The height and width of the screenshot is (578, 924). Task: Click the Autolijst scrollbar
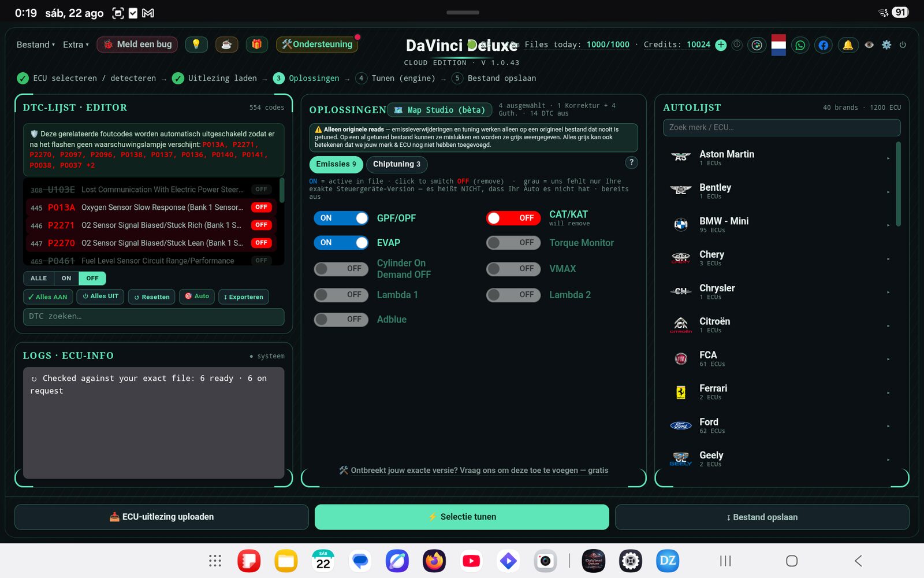click(x=898, y=184)
